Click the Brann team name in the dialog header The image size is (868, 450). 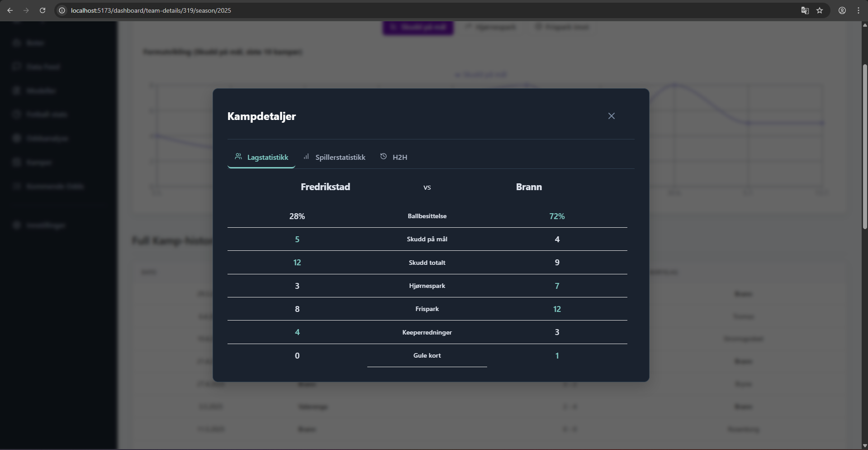click(x=529, y=187)
